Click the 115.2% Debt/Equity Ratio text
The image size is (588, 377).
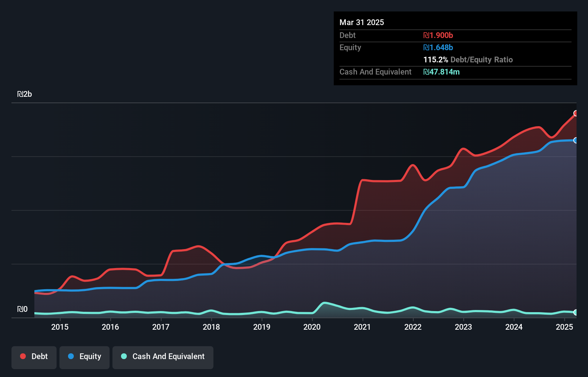coord(468,59)
